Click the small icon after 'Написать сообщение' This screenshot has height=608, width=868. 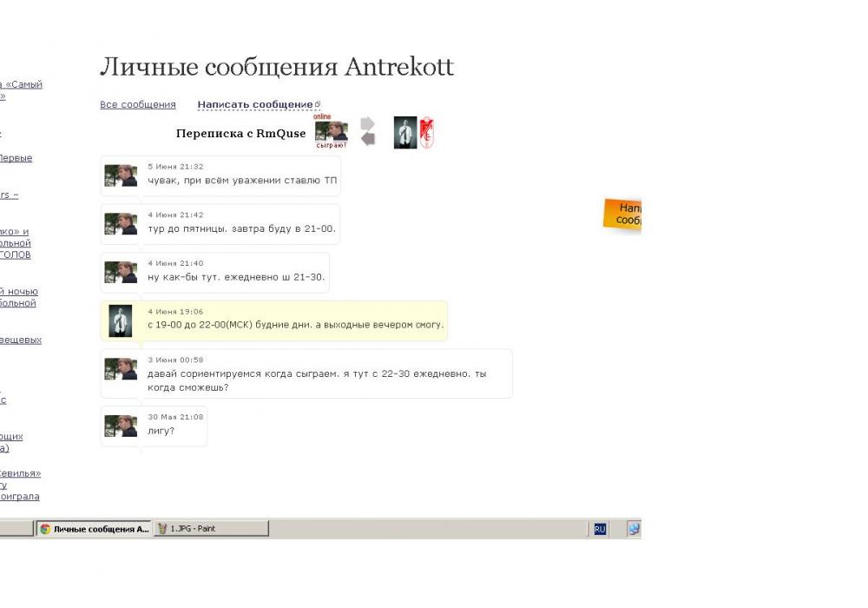pos(317,103)
